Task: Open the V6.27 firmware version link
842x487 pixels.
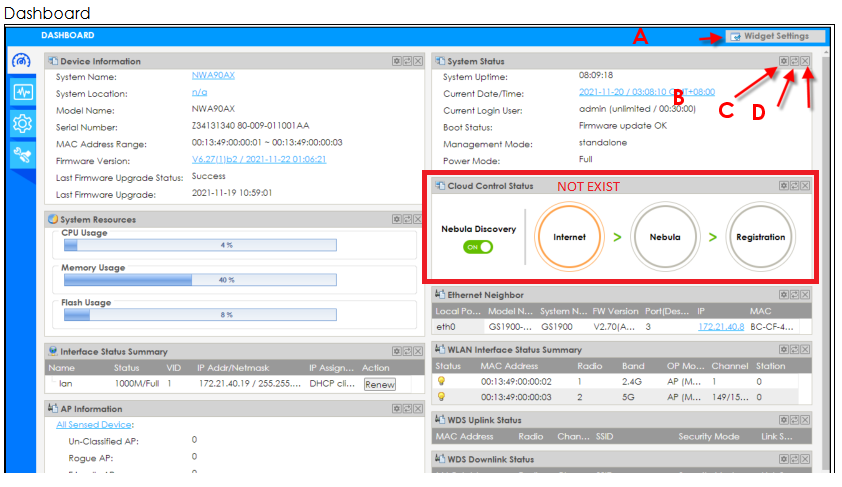Action: coord(259,159)
